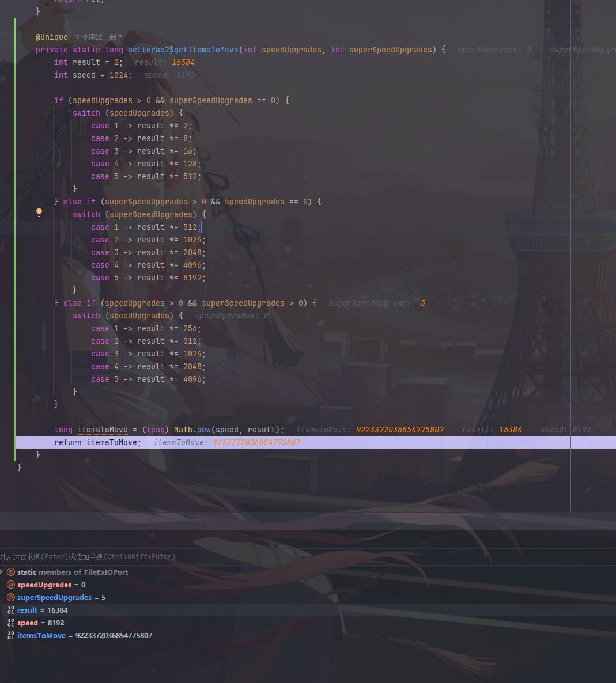Click 'case 5 -> result *= 8192;' line
The width and height of the screenshot is (616, 683).
148,278
